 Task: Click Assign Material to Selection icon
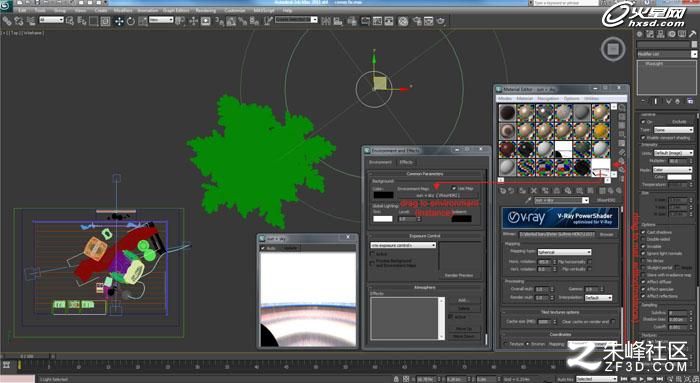coord(522,191)
